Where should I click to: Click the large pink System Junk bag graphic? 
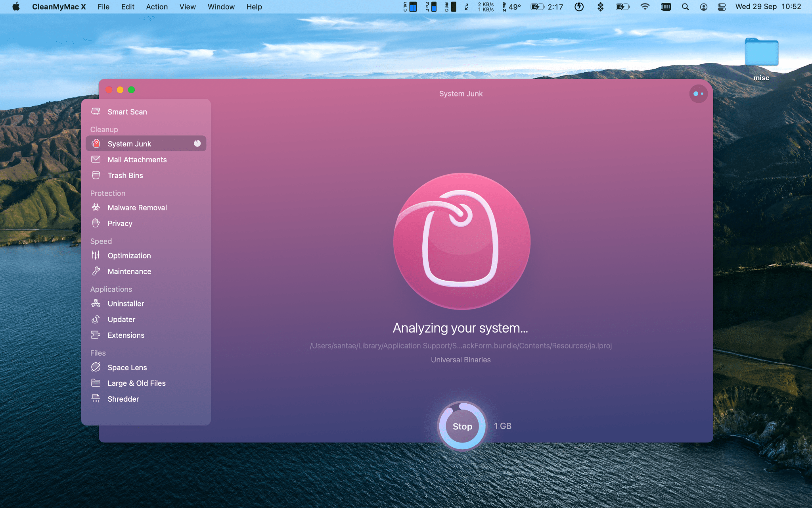[462, 241]
